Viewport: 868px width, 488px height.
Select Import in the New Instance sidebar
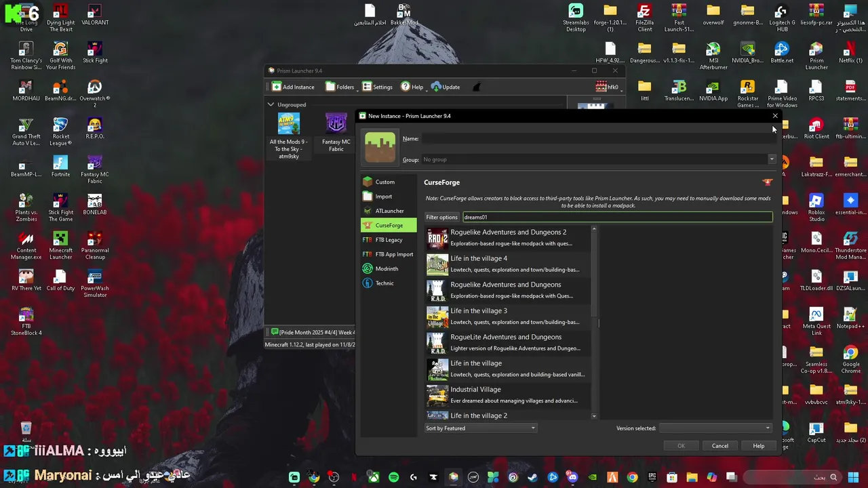(x=388, y=197)
